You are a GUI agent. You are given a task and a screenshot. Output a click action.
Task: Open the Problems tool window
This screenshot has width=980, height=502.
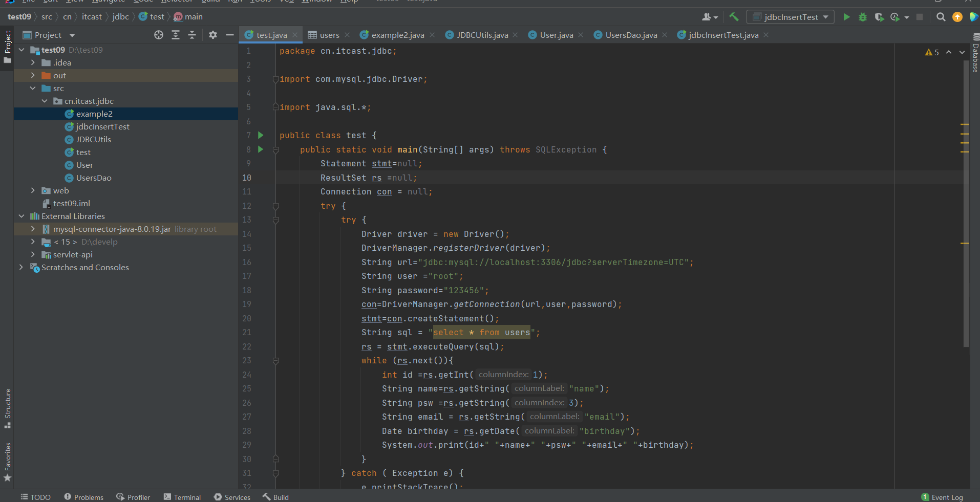83,497
